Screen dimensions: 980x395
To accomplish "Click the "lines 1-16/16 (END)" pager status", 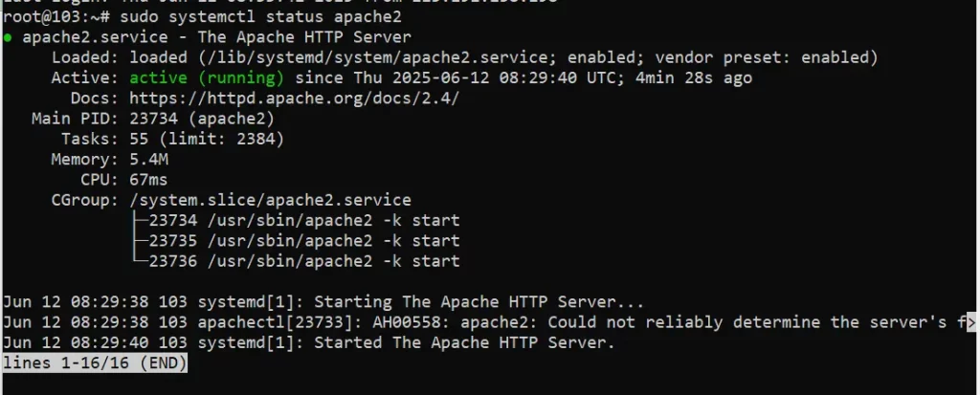I will (x=95, y=363).
